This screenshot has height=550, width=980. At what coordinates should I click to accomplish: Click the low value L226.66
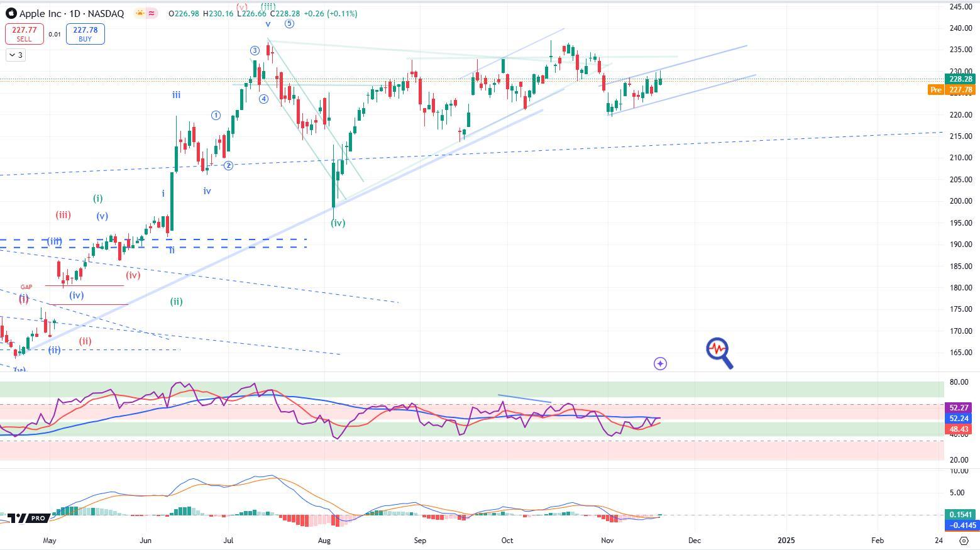point(251,13)
